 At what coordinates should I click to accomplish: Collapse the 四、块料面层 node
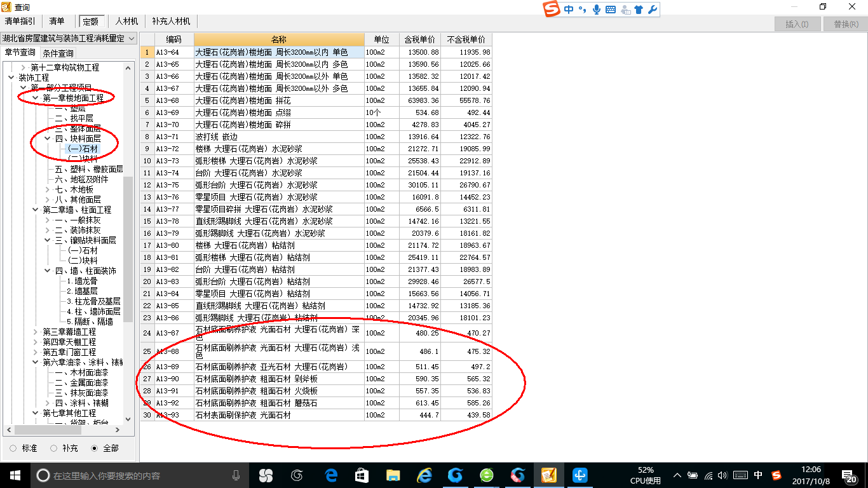[48, 139]
